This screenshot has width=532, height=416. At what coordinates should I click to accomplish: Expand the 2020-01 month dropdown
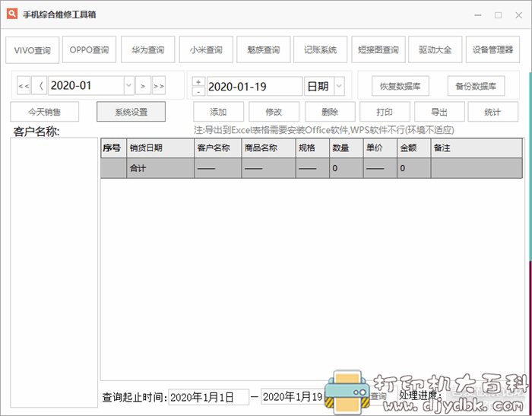pos(128,86)
